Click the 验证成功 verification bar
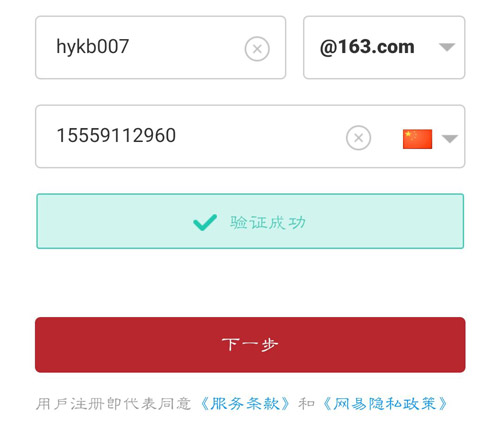The width and height of the screenshot is (500, 428). click(250, 221)
